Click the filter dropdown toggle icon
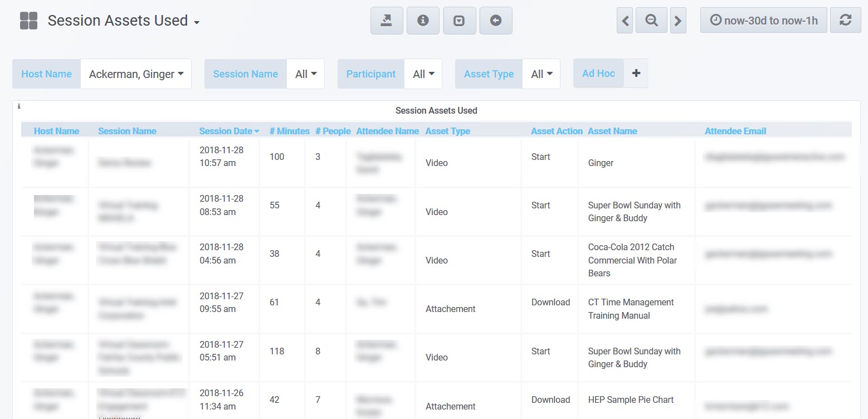The width and height of the screenshot is (868, 419). pyautogui.click(x=459, y=21)
